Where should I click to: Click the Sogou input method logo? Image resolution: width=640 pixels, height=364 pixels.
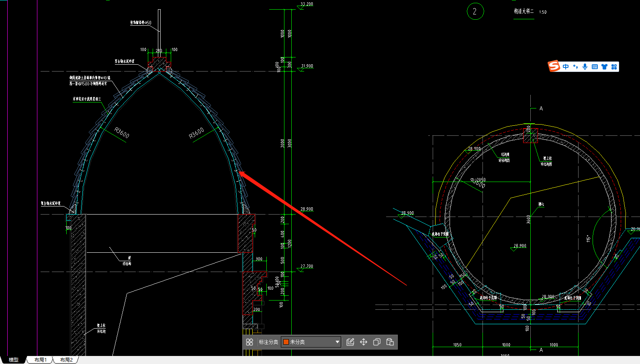tap(554, 66)
